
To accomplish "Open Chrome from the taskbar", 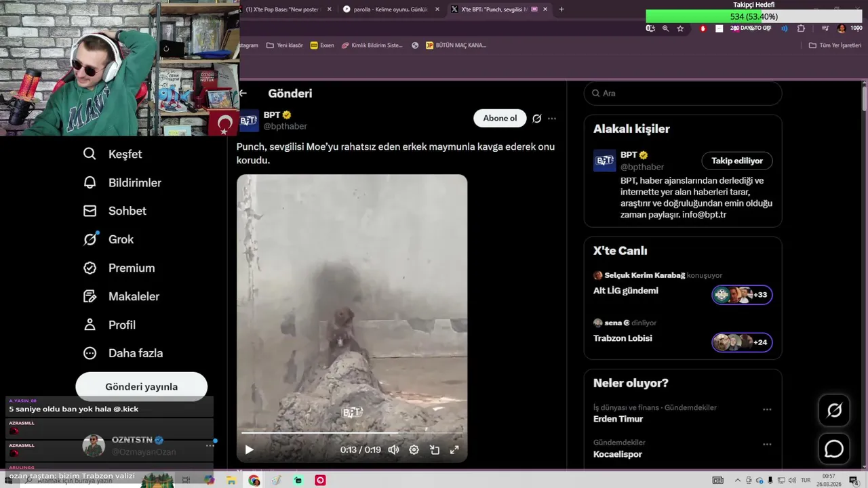I will pyautogui.click(x=254, y=481).
